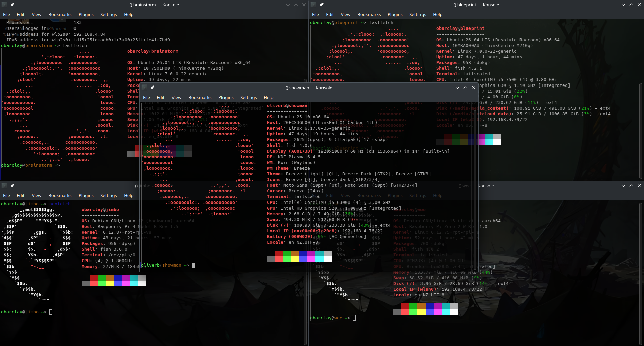Image resolution: width=644 pixels, height=346 pixels.
Task: Click the Konsole app icon in showman title bar
Action: point(144,88)
